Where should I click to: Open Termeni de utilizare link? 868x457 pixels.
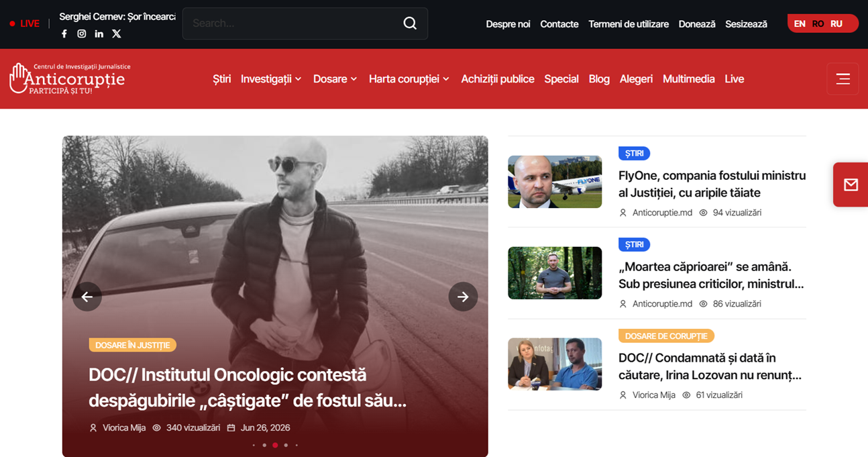(x=629, y=24)
